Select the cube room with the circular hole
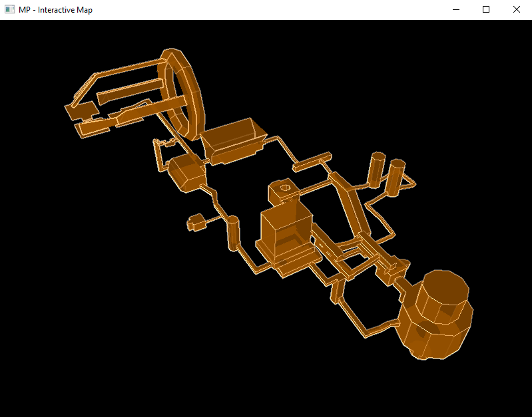This screenshot has width=532, height=417. click(x=283, y=192)
